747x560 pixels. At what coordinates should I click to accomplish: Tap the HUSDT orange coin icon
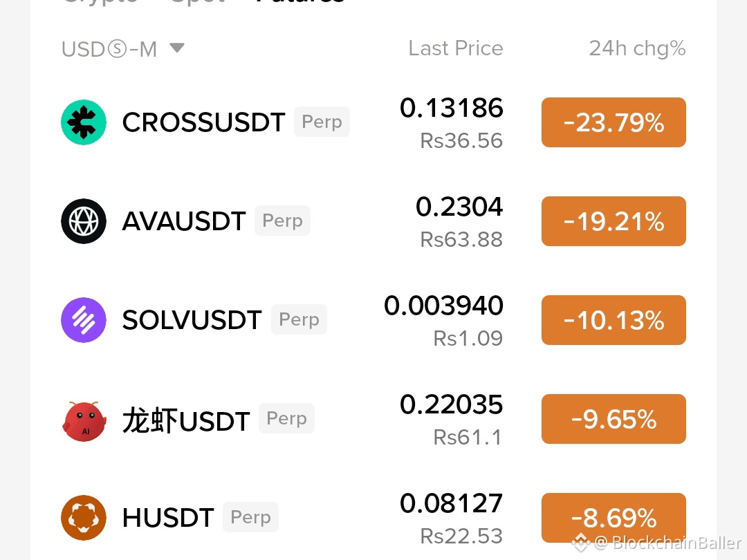[x=84, y=518]
